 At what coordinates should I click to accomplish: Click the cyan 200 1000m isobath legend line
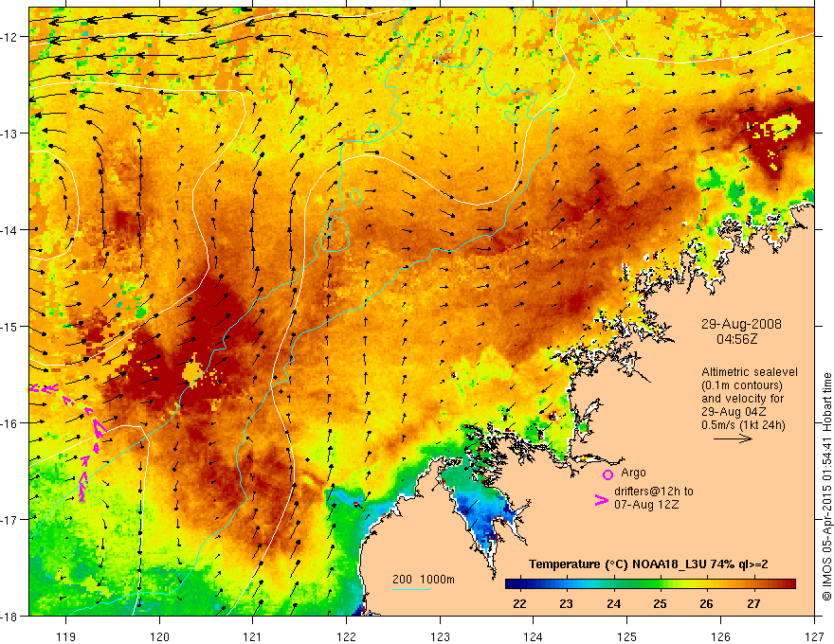(411, 589)
